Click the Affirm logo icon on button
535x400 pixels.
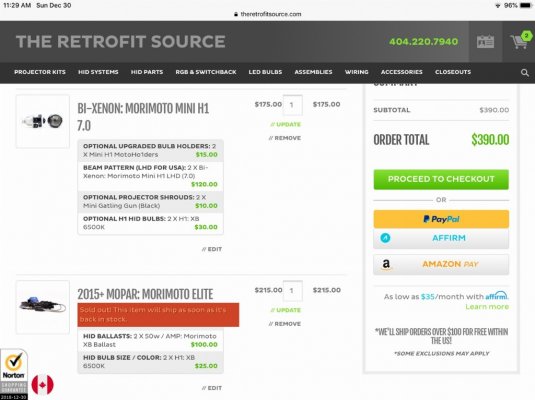coord(386,238)
